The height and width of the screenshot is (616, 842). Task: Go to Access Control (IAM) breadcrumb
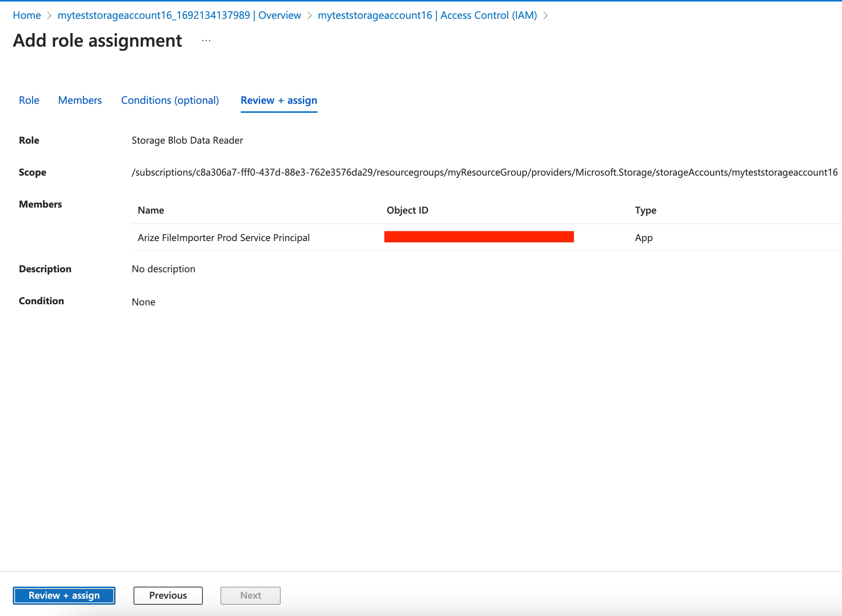tap(427, 15)
